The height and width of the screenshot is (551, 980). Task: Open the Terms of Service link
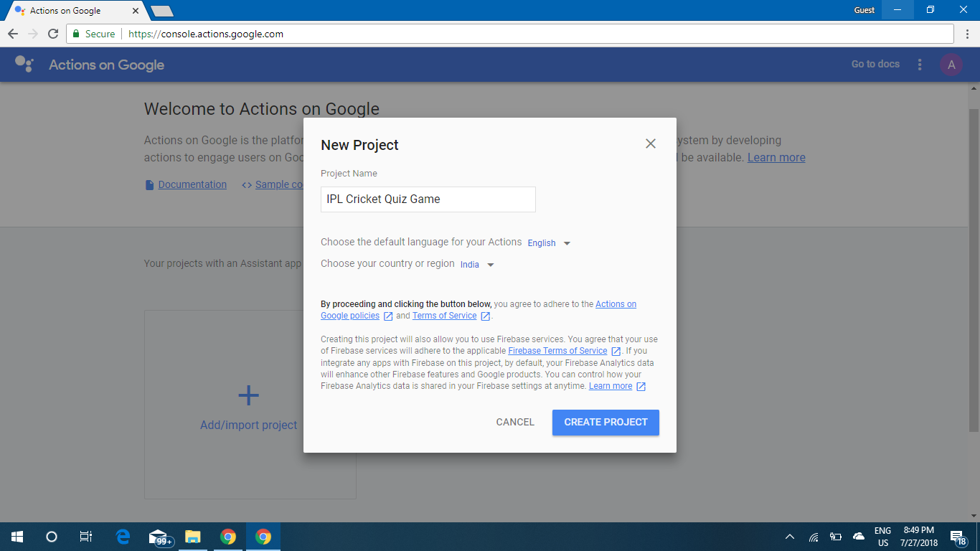tap(444, 316)
